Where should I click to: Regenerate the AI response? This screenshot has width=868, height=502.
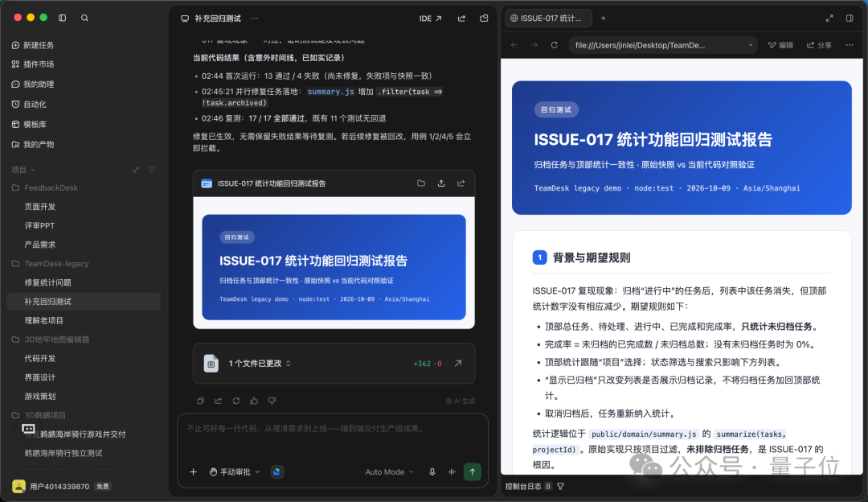click(x=236, y=401)
